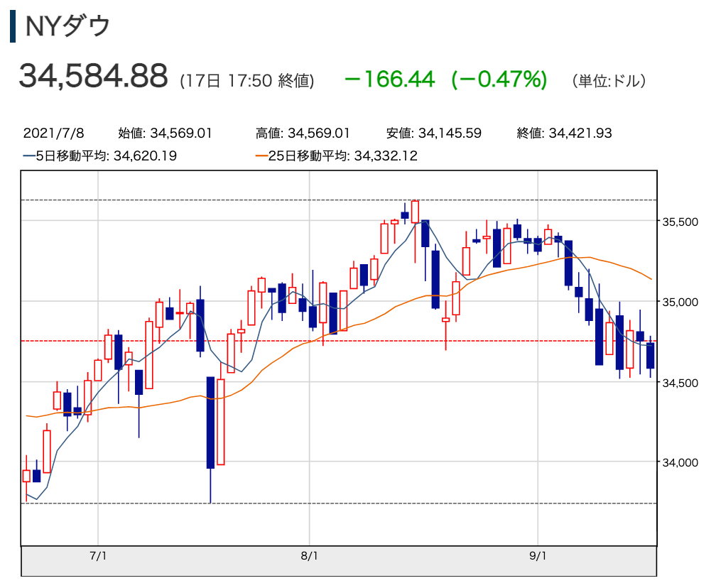Select the current price 34,584.88
Image resolution: width=716 pixels, height=588 pixels.
tap(93, 76)
